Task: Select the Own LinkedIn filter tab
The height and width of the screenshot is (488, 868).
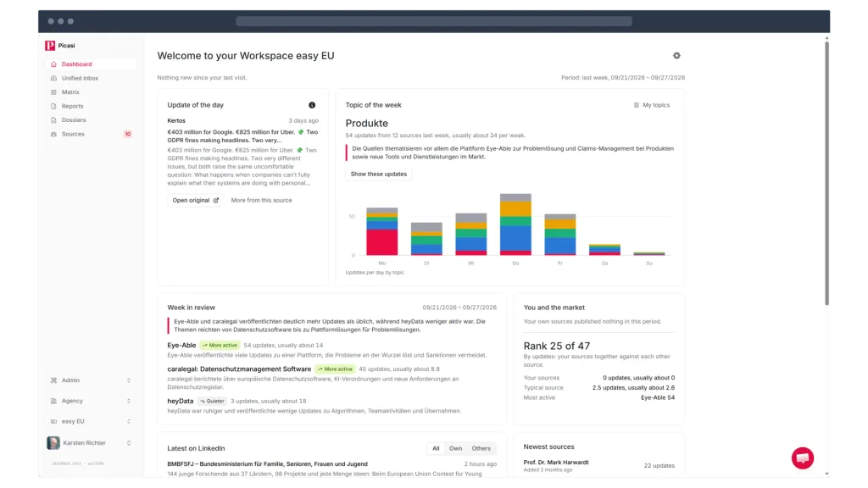Action: [455, 448]
